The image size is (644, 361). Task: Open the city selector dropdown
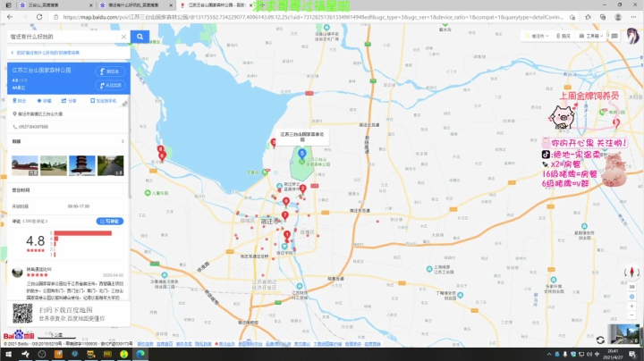537,36
